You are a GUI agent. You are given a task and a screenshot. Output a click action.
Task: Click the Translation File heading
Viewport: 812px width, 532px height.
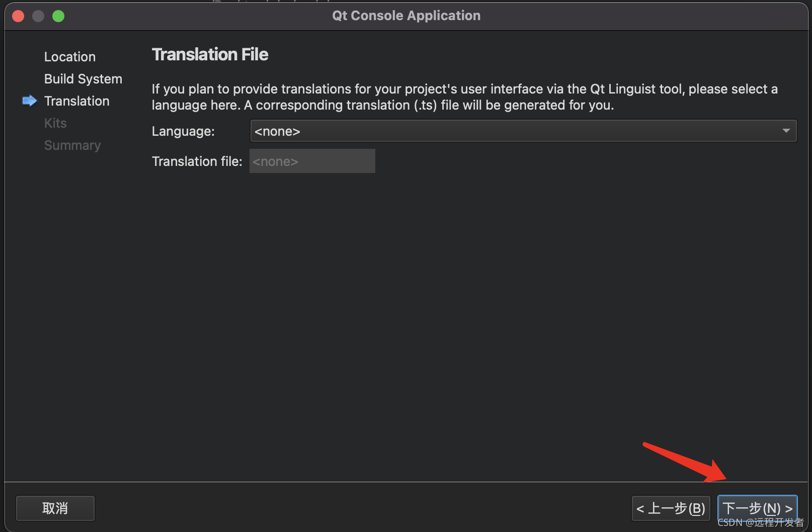210,54
